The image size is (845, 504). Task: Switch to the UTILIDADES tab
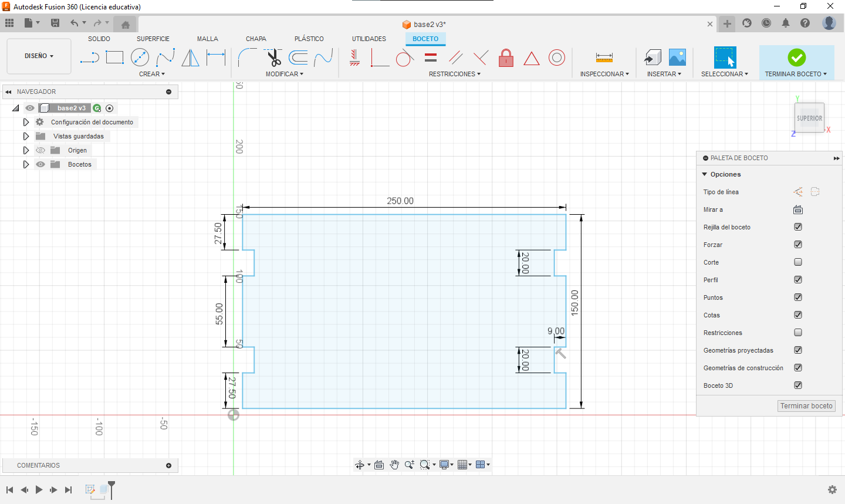coord(369,39)
